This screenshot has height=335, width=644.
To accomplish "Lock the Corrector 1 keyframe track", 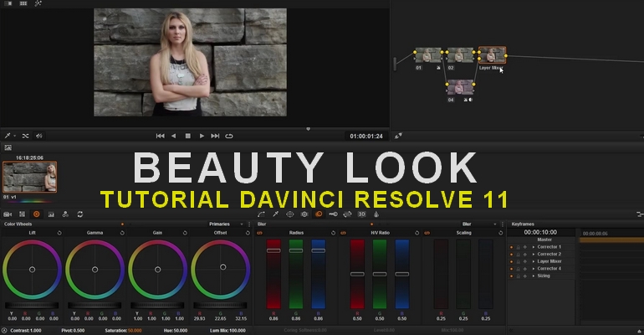I will [518, 247].
